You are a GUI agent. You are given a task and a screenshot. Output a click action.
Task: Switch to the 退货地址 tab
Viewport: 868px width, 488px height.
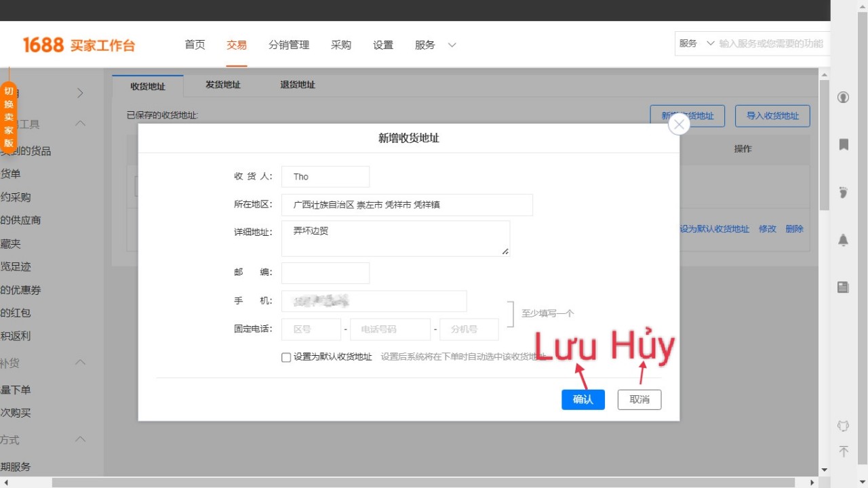coord(298,85)
